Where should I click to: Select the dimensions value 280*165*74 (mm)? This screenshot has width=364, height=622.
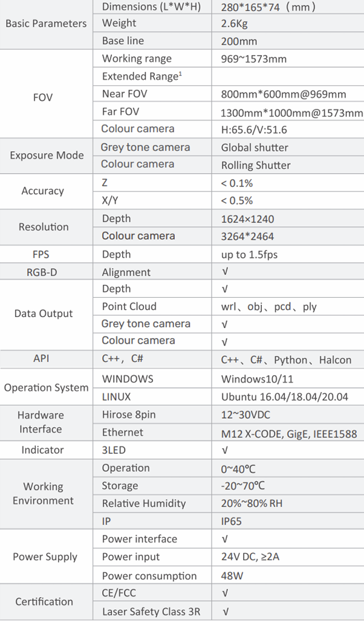pyautogui.click(x=268, y=8)
